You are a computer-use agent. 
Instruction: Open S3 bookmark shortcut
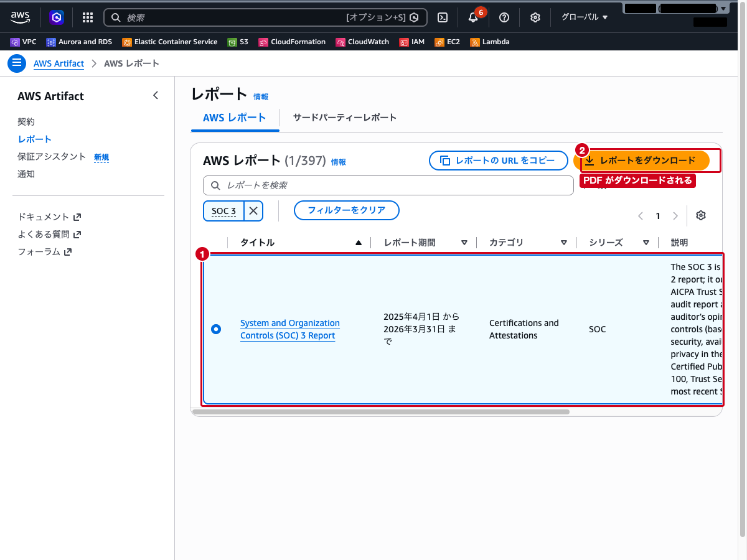coord(238,42)
